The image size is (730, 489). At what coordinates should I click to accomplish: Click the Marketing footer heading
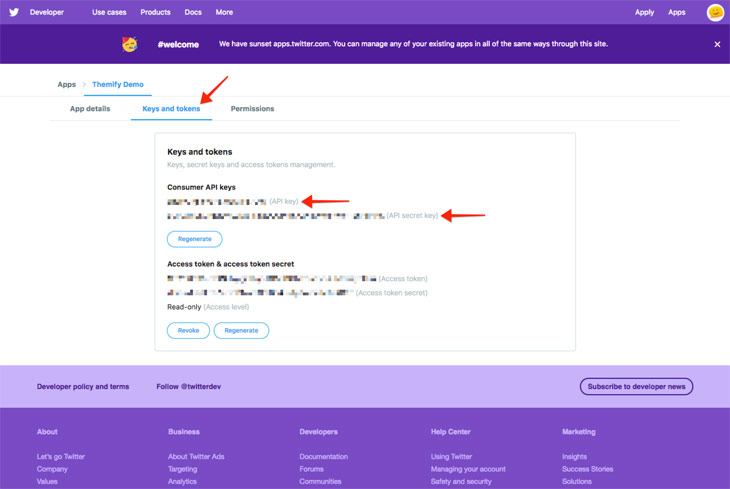coord(579,432)
